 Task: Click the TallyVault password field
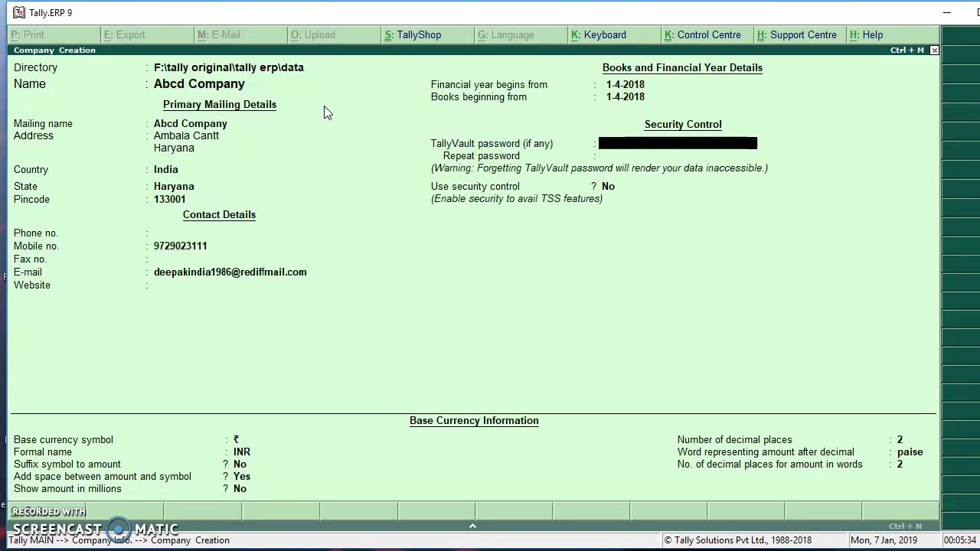(x=678, y=143)
